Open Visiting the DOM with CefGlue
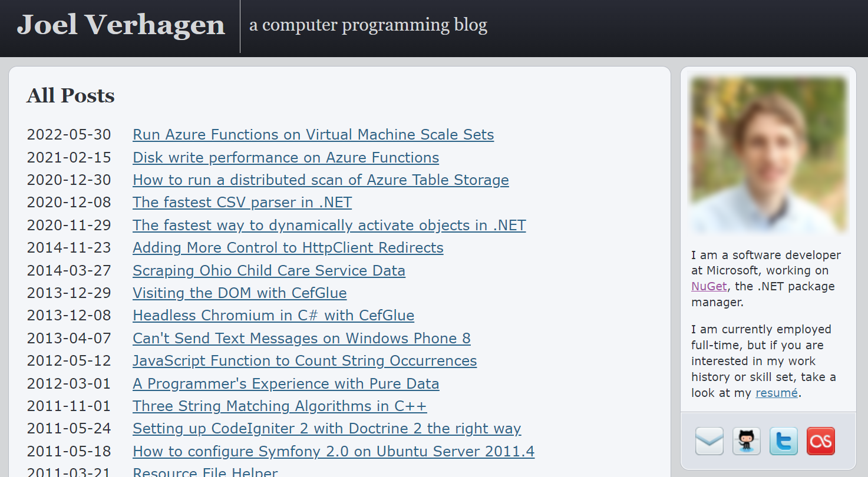The width and height of the screenshot is (868, 477). point(239,293)
